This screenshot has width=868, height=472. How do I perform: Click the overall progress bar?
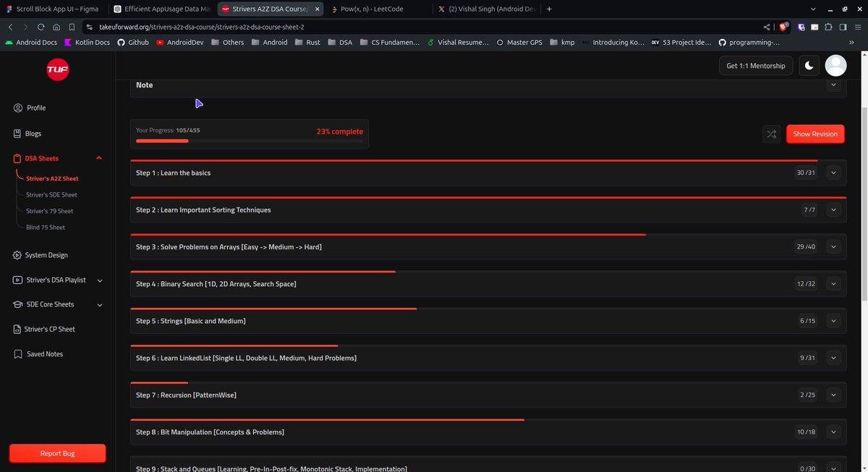(x=250, y=141)
